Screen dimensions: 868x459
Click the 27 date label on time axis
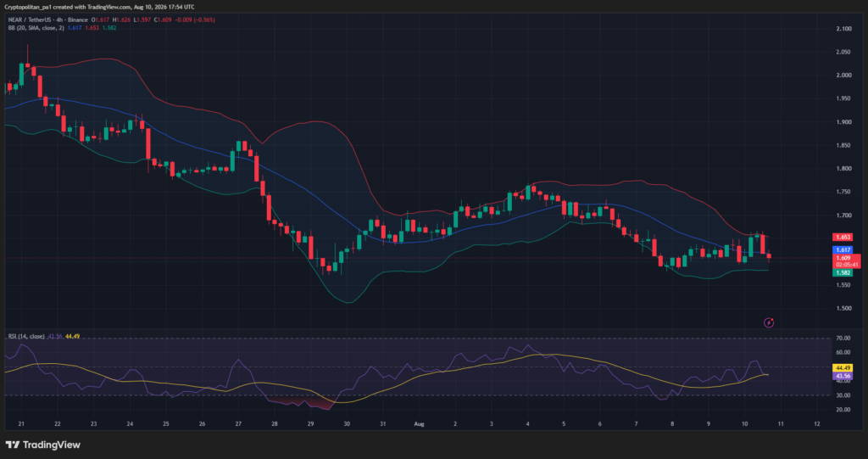(238, 424)
